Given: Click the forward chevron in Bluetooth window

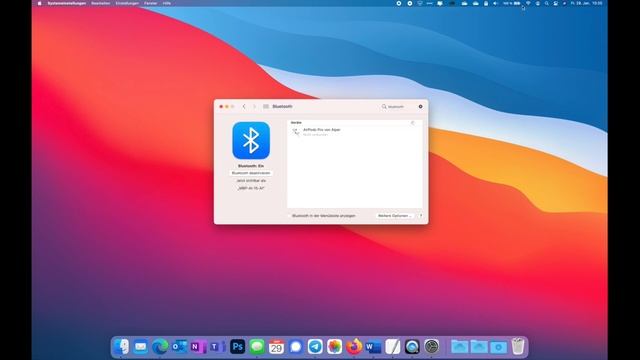Looking at the screenshot, I should (x=254, y=107).
